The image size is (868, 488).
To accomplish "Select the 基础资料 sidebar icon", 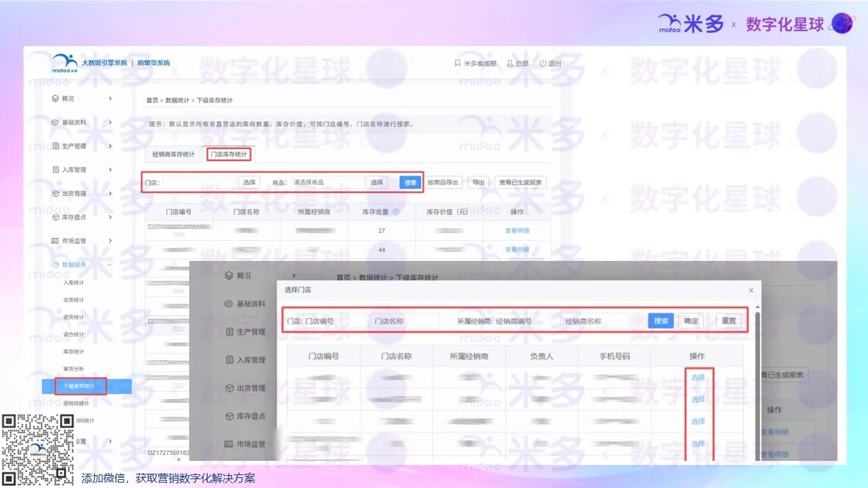I will click(56, 122).
